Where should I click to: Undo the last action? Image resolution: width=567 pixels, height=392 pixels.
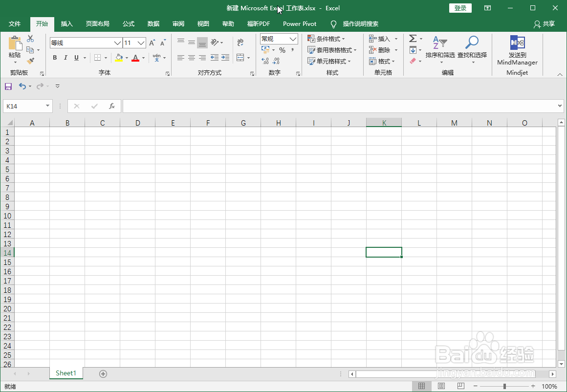pyautogui.click(x=22, y=86)
